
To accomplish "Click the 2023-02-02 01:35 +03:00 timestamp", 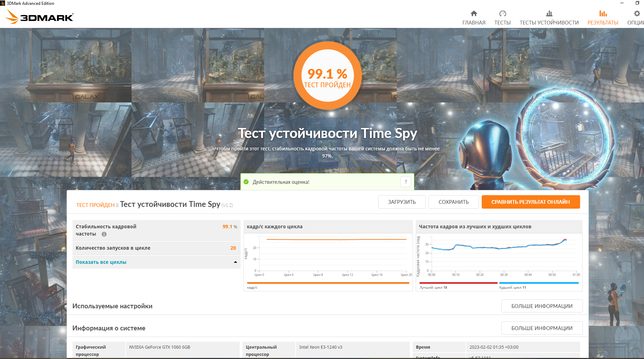I will (x=494, y=347).
